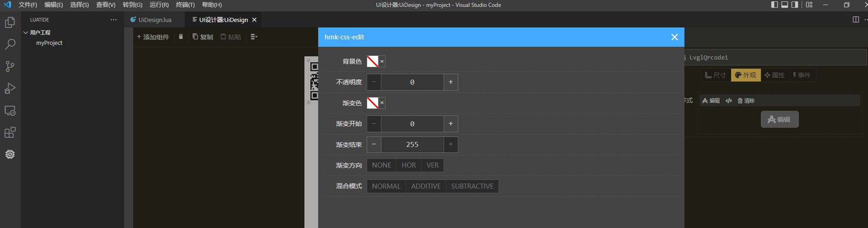Open the 帮助(H) menu

point(212,5)
